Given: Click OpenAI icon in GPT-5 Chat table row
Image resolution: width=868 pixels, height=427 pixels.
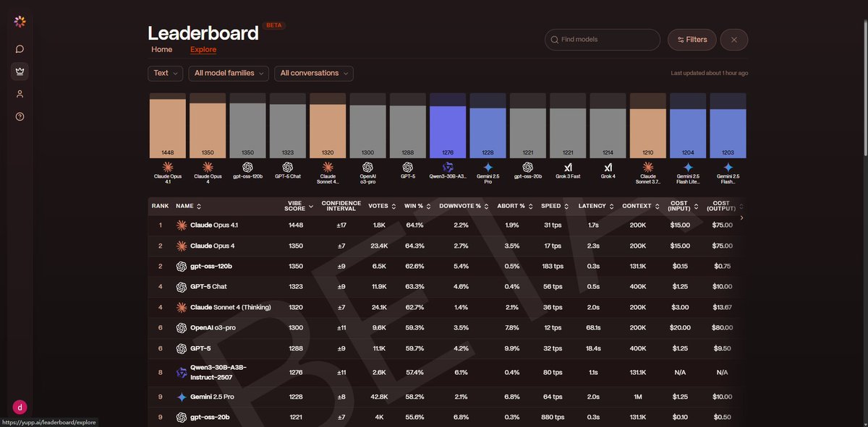Looking at the screenshot, I should (x=182, y=287).
